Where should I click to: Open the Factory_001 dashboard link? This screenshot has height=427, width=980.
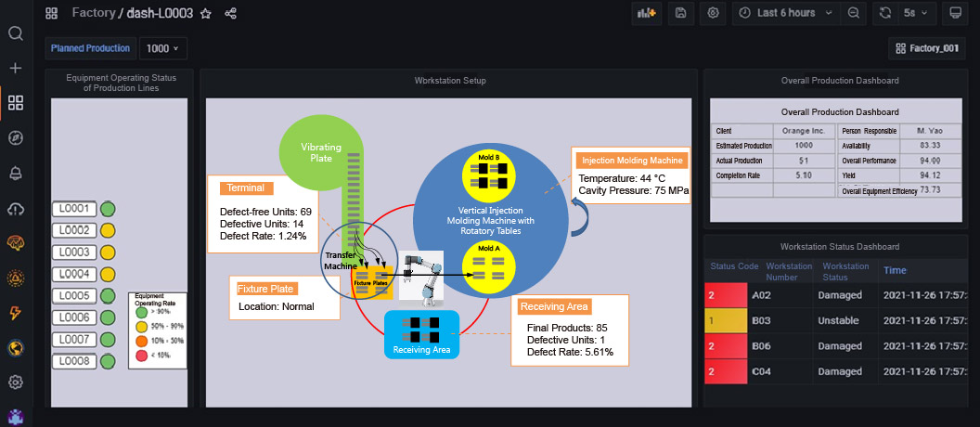[x=926, y=48]
